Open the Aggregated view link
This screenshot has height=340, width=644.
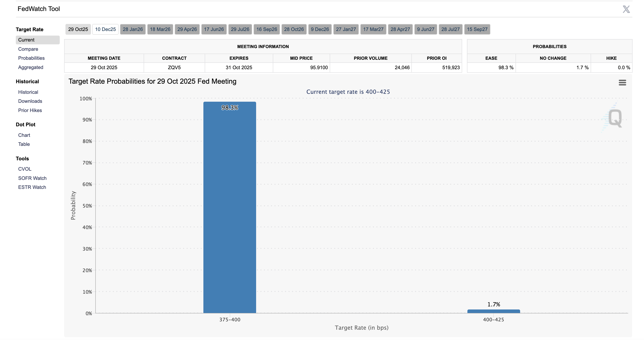[31, 67]
